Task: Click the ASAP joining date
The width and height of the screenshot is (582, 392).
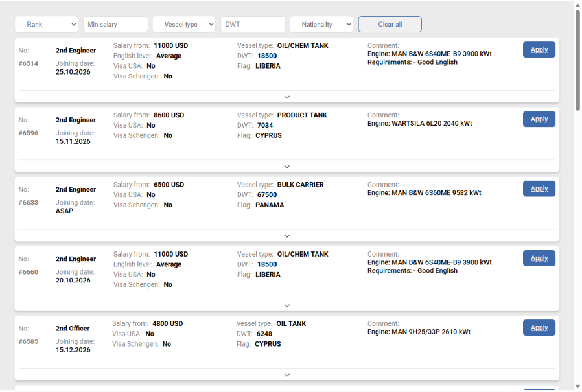Action: click(x=64, y=211)
